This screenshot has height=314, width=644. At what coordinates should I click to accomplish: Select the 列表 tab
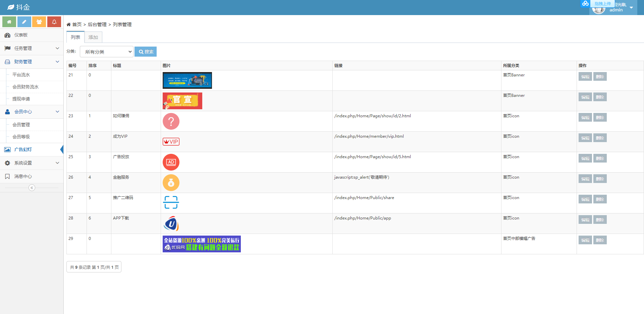tap(75, 37)
